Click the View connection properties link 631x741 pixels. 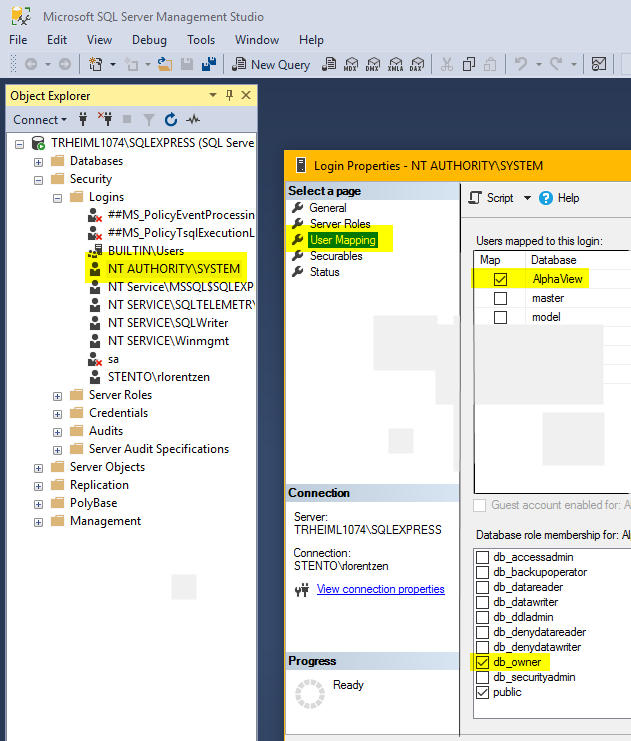[x=380, y=589]
